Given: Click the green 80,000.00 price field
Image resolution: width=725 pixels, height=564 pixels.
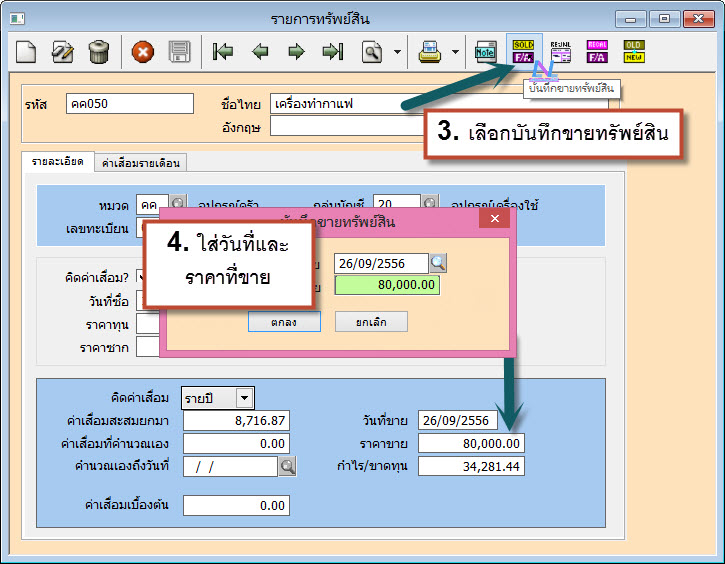Looking at the screenshot, I should tap(387, 285).
